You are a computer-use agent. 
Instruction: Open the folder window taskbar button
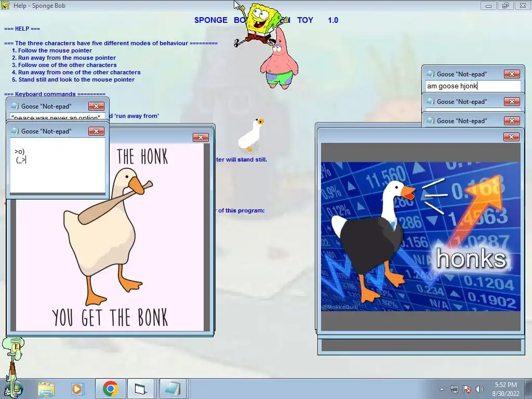coord(140,389)
